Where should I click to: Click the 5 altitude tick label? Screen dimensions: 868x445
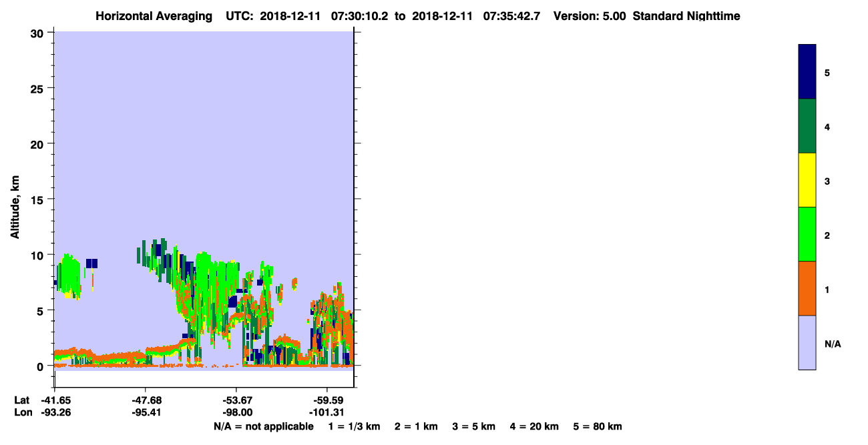(x=41, y=310)
